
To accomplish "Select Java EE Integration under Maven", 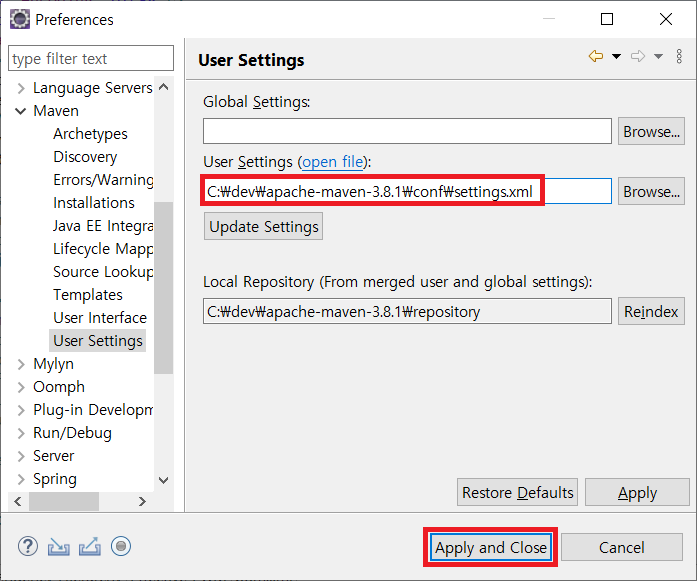I will pos(103,226).
